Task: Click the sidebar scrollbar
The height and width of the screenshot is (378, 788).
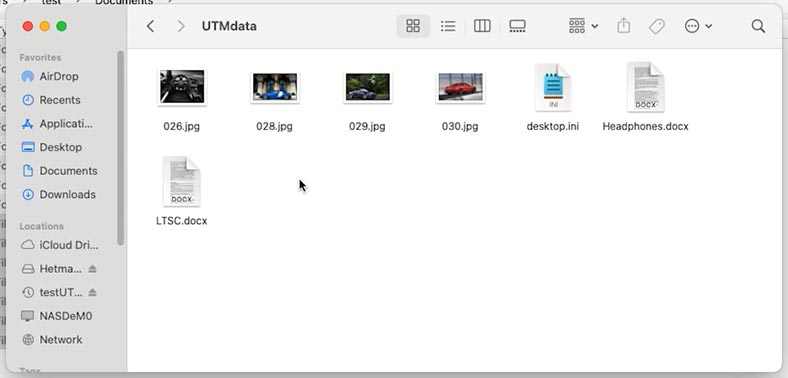Action: click(x=121, y=148)
